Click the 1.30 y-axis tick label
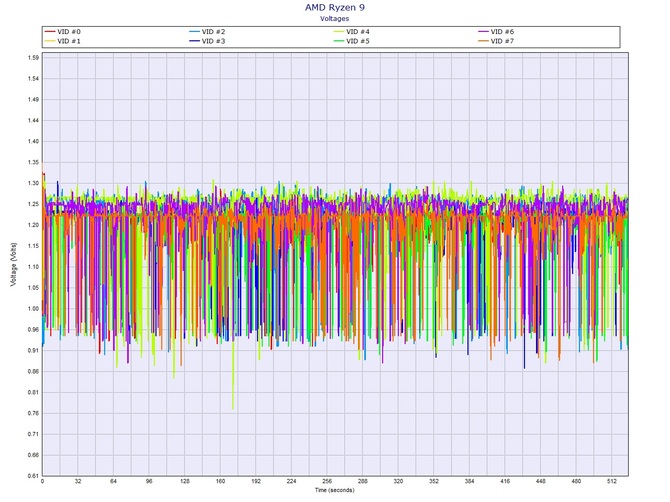Screen dimensions: 670x502 point(34,183)
